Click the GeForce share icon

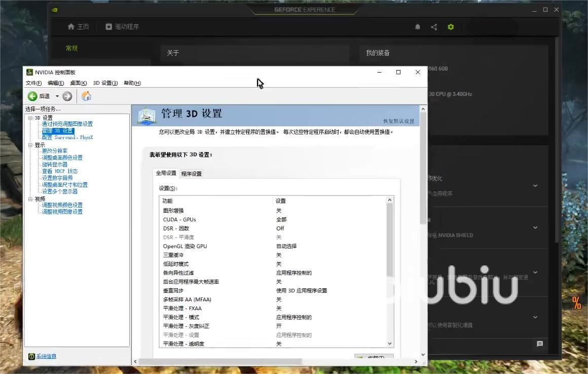coord(434,27)
